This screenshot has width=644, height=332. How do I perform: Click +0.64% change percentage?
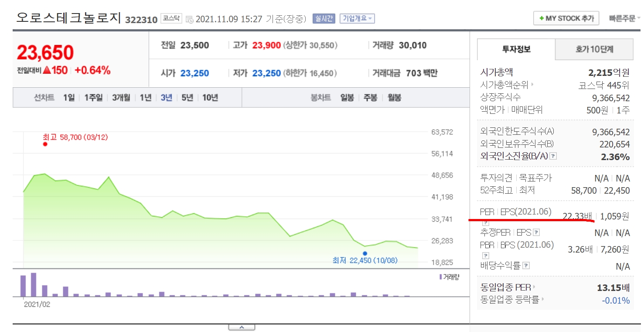click(92, 70)
